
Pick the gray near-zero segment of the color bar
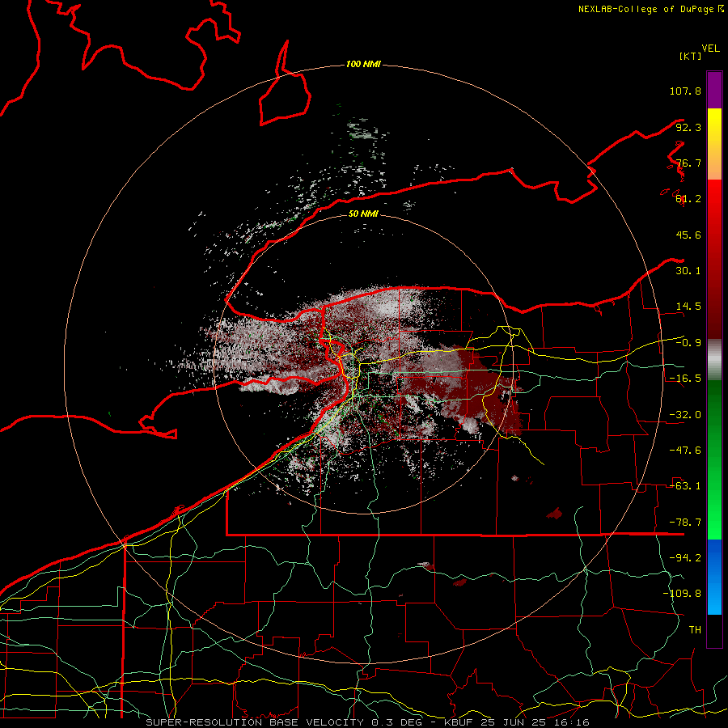(x=714, y=360)
